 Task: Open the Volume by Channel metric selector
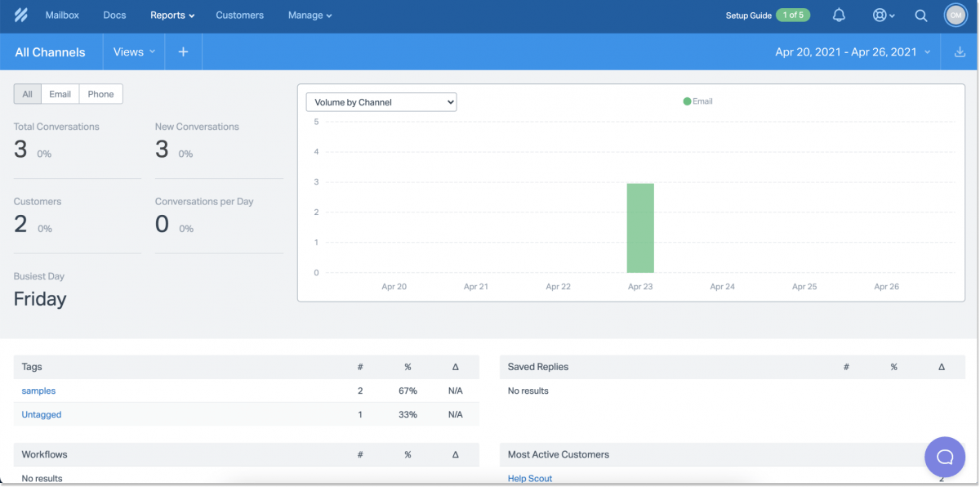coord(381,101)
